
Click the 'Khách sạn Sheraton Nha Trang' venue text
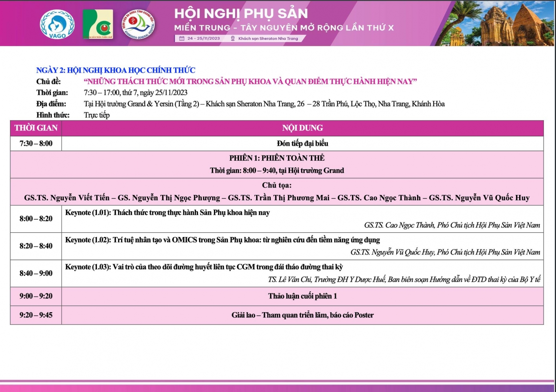(x=268, y=38)
